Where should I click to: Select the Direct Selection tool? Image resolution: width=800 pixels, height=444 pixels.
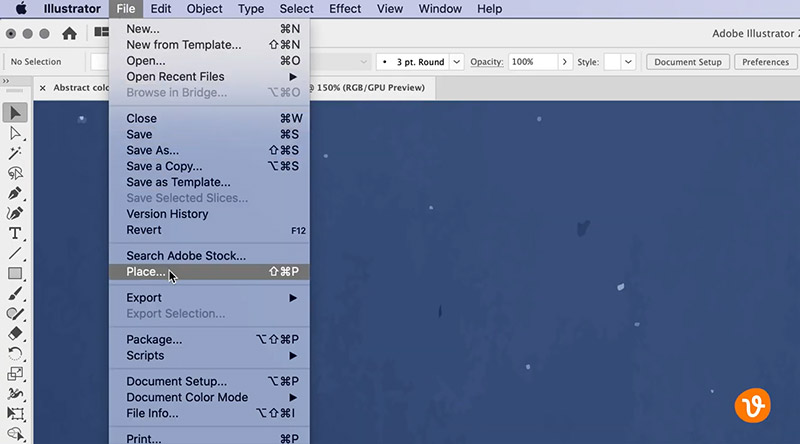[15, 133]
